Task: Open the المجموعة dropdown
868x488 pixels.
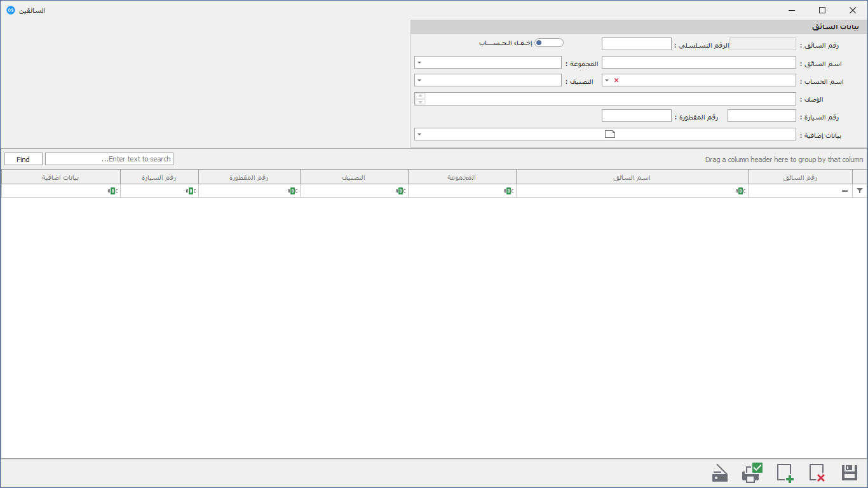Action: click(419, 62)
